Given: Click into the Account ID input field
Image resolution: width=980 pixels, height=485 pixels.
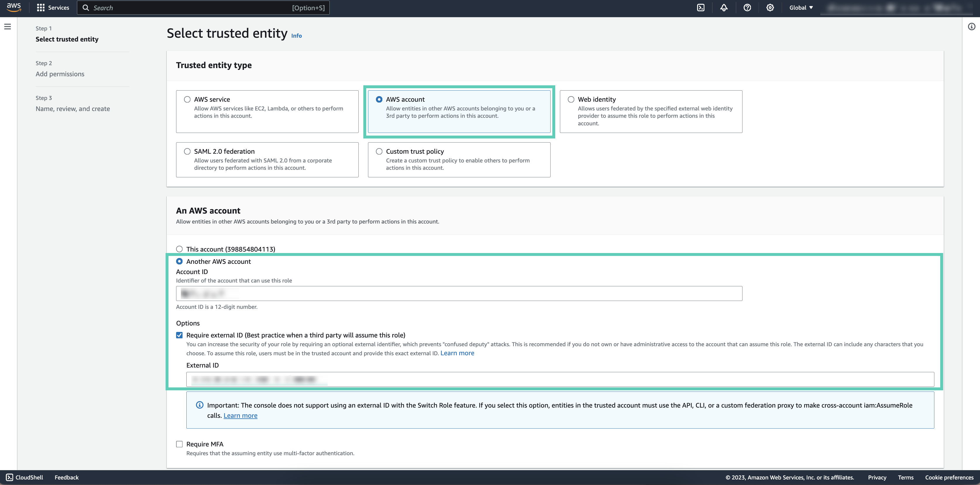Looking at the screenshot, I should pos(459,293).
